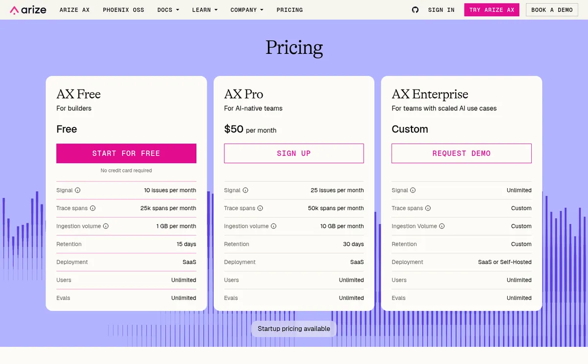The image size is (588, 364).
Task: Click Try Arize AX button
Action: pos(491,10)
